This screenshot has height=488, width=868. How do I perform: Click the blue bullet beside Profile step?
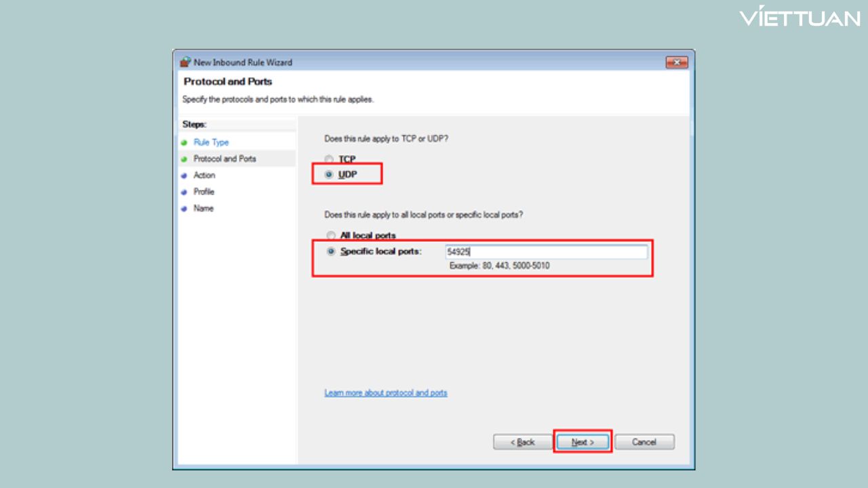pos(184,192)
